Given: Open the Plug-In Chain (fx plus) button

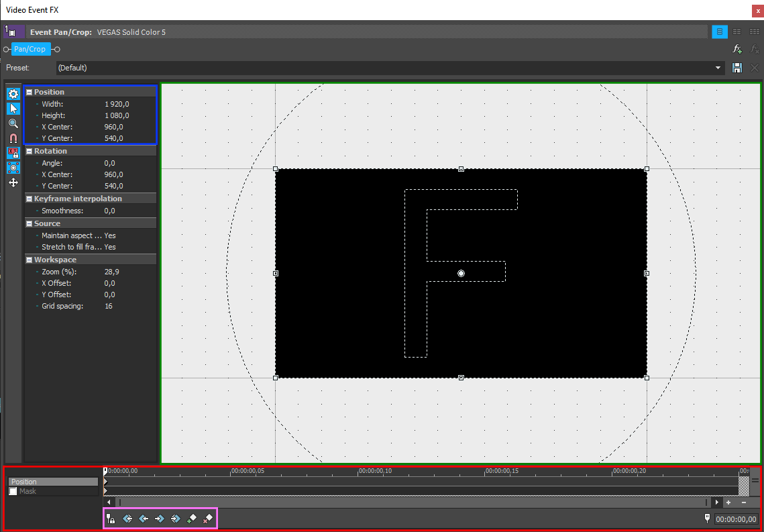Looking at the screenshot, I should 737,49.
